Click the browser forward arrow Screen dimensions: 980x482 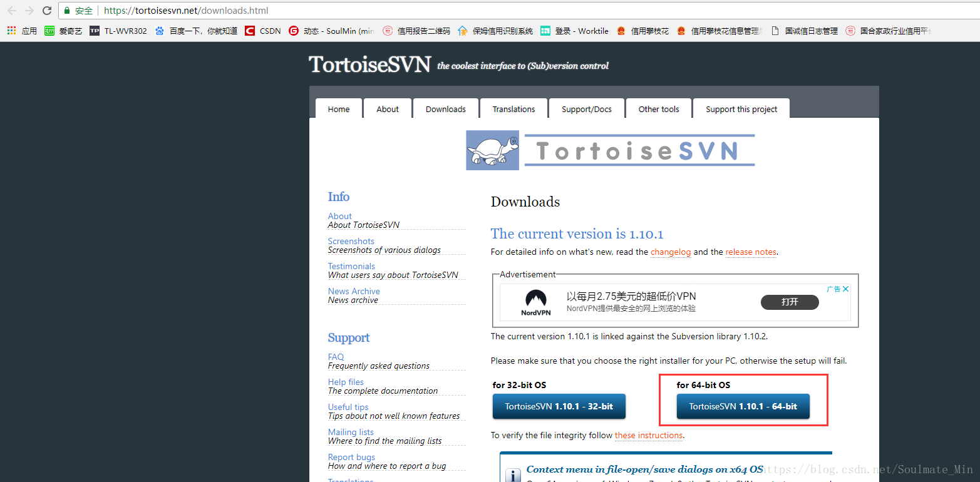click(x=29, y=11)
